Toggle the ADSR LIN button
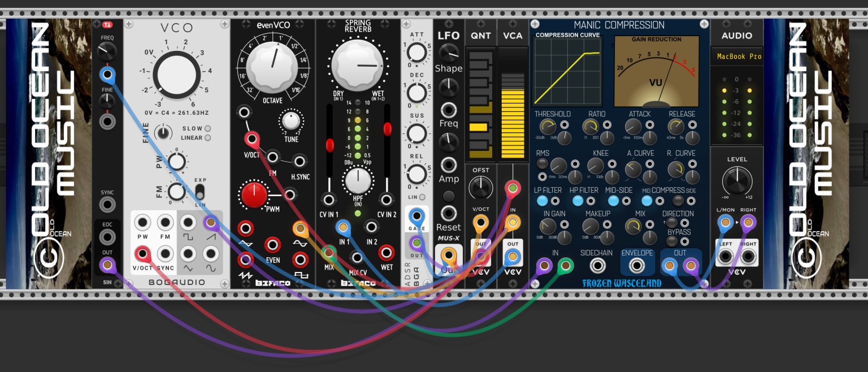Viewport: 868px width, 372px height. click(422, 197)
